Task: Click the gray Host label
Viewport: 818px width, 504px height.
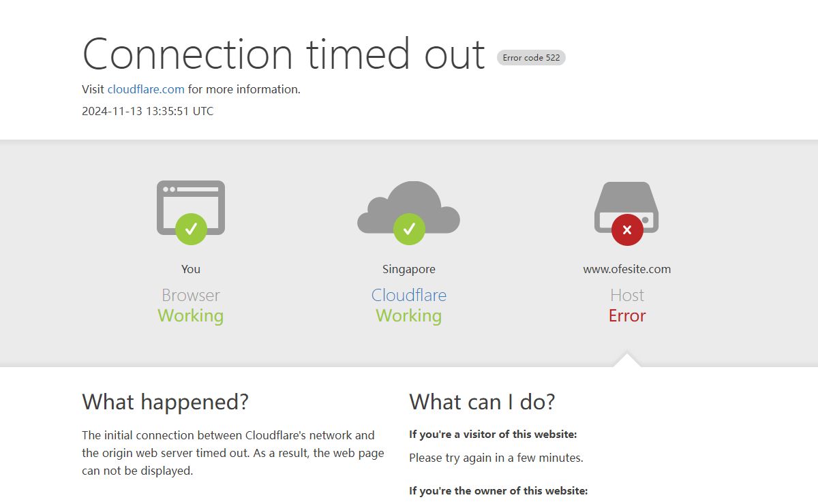Action: click(627, 295)
